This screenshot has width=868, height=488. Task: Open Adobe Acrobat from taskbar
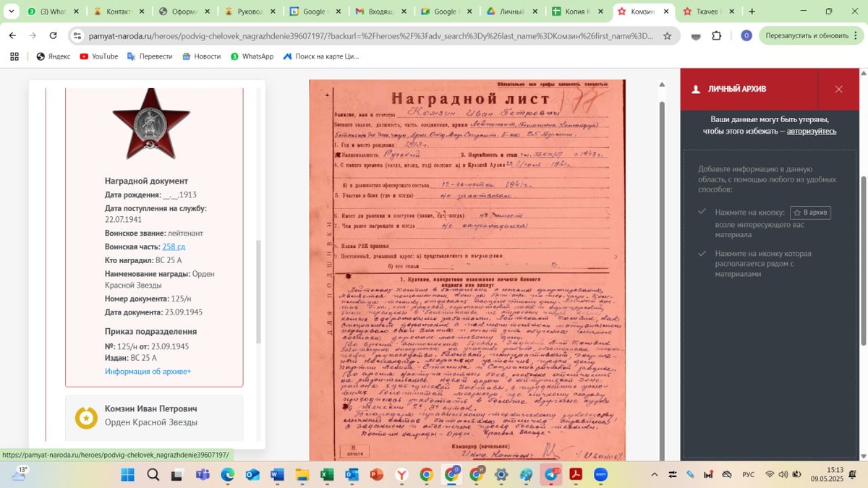tap(576, 475)
